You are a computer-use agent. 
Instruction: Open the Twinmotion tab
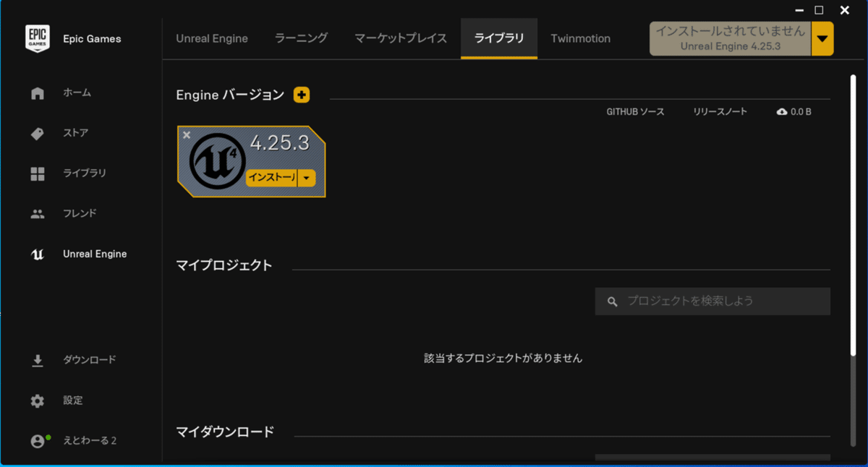point(581,38)
